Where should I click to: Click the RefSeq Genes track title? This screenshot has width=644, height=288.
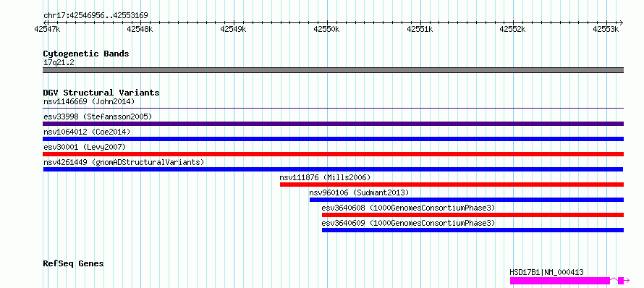coord(73,264)
